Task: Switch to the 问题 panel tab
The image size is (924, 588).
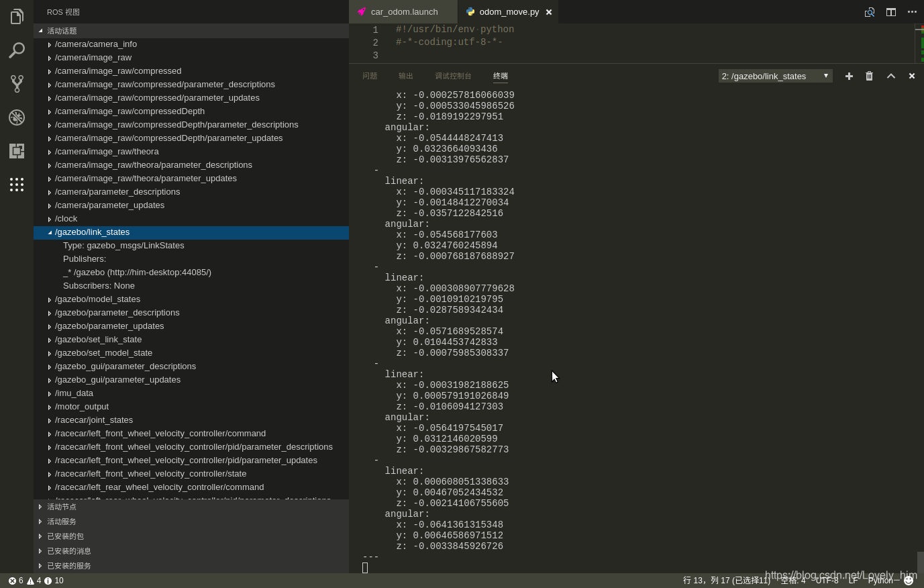Action: click(370, 76)
